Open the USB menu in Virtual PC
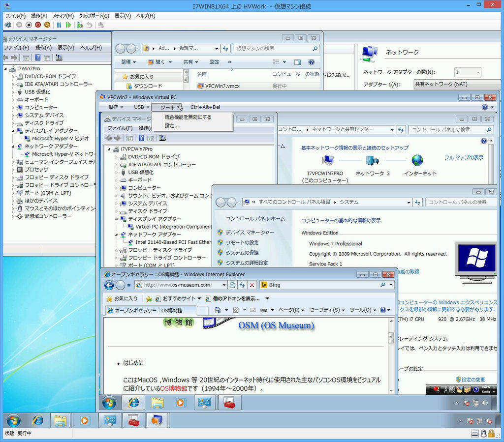504x442 pixels. pyautogui.click(x=141, y=107)
